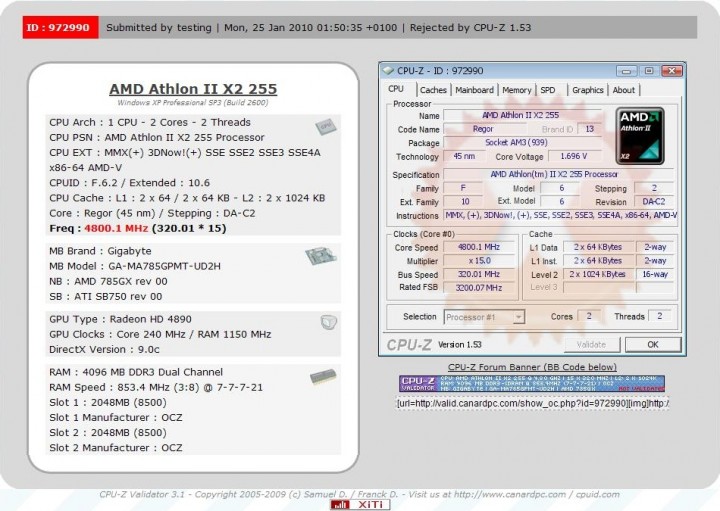Open the Mainboard tab
Image resolution: width=720 pixels, height=511 pixels.
click(474, 90)
